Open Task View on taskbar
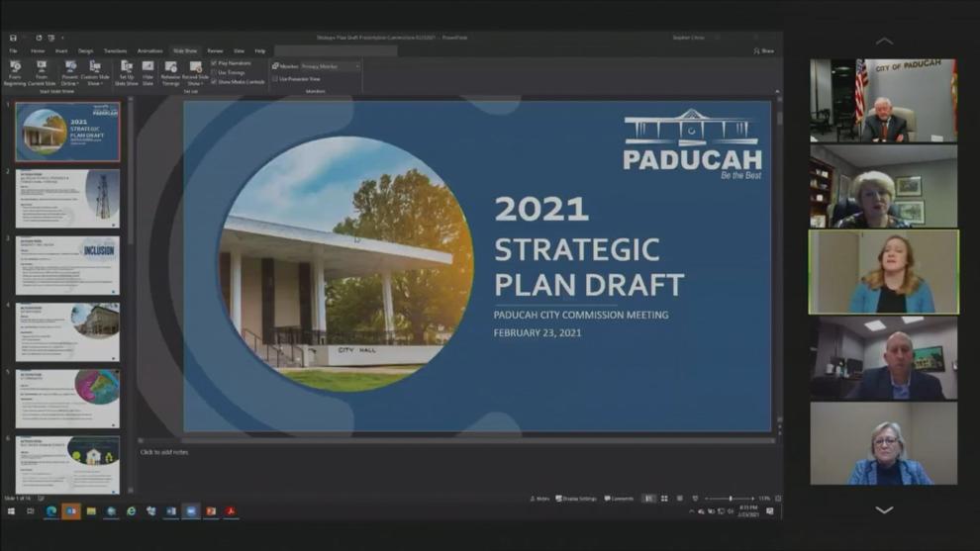The height and width of the screenshot is (551, 980). [30, 511]
